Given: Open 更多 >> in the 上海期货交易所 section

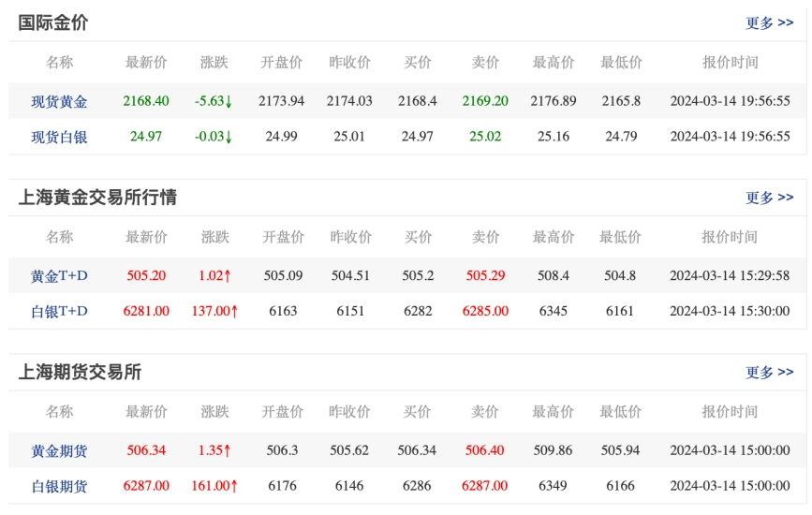Looking at the screenshot, I should [769, 373].
